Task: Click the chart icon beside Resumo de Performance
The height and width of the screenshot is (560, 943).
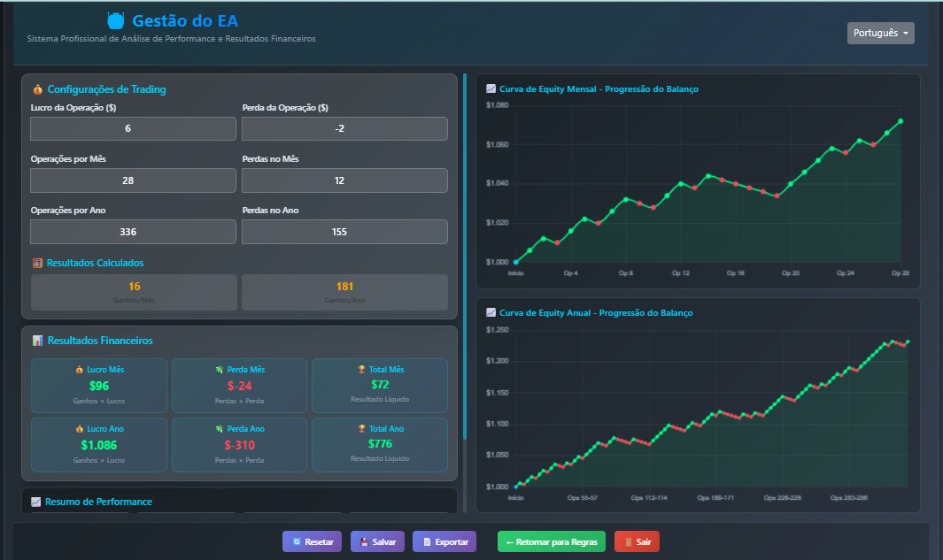Action: coord(36,502)
